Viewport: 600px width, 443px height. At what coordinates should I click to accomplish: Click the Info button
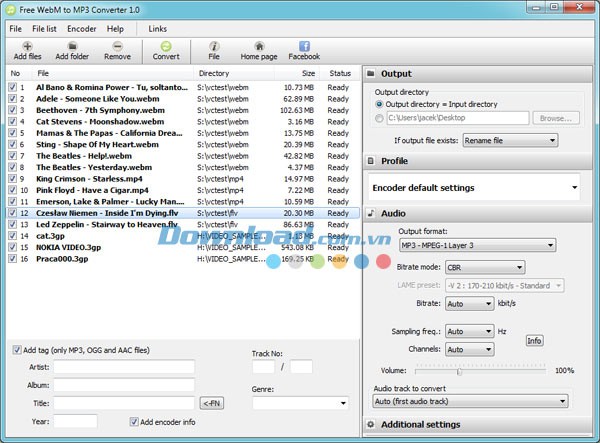tap(534, 340)
